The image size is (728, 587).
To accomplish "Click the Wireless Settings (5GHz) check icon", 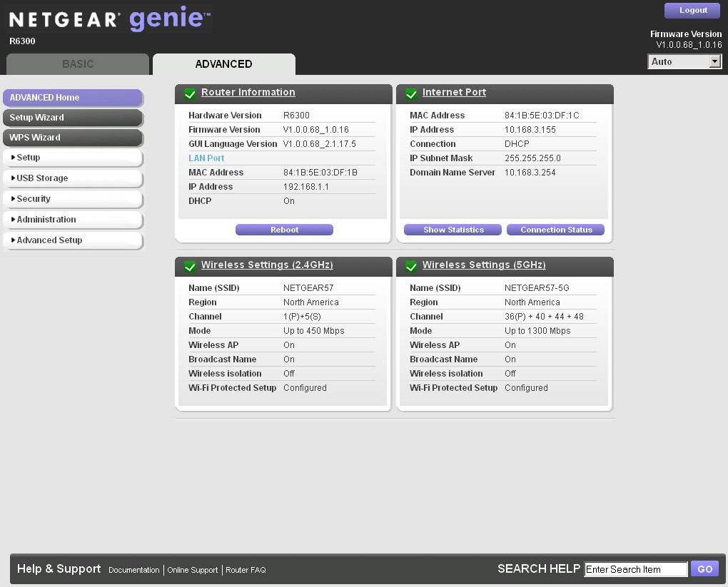I will [411, 266].
